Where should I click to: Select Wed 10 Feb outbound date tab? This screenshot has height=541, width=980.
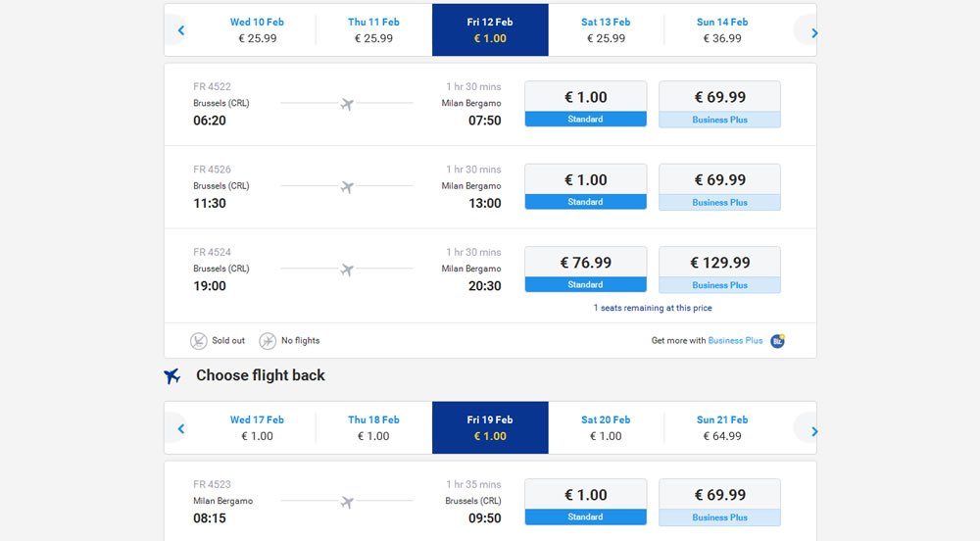[x=257, y=30]
